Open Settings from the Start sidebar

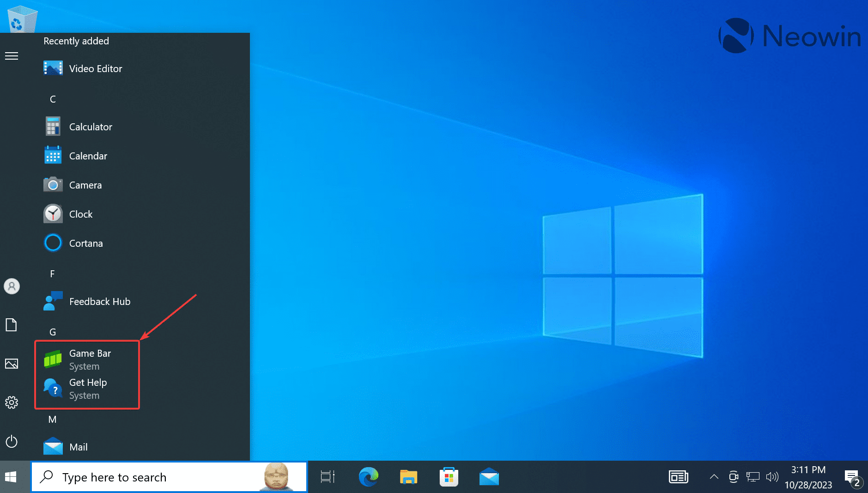12,402
